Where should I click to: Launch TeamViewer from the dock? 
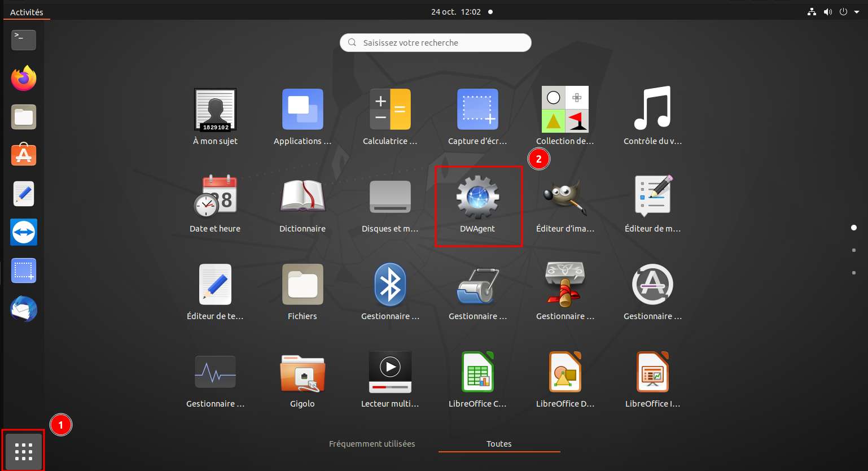[24, 232]
